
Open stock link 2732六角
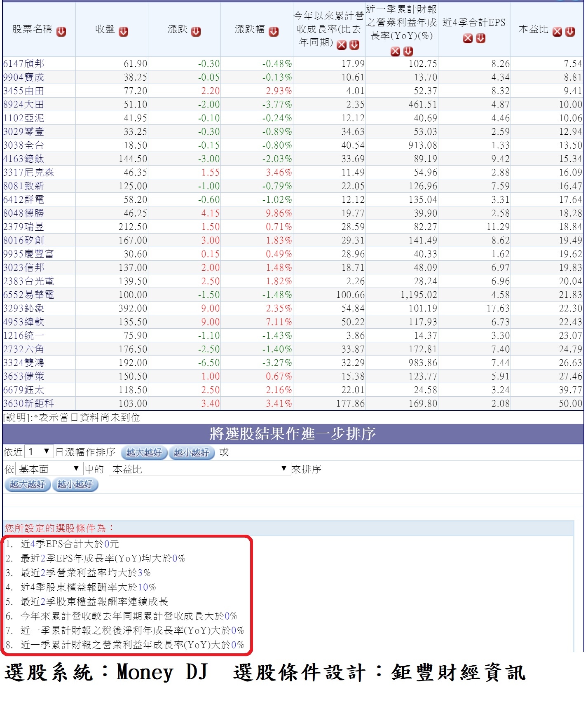[23, 349]
